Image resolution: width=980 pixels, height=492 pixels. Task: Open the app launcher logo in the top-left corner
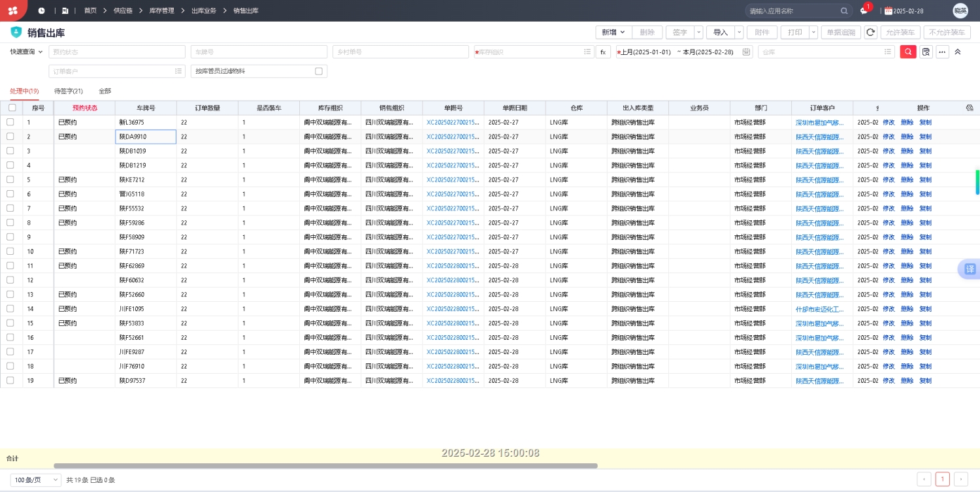12,10
